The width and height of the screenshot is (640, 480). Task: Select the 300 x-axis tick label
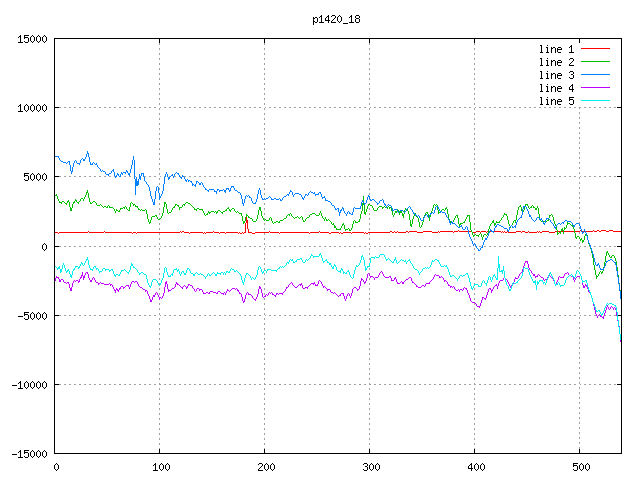click(370, 466)
